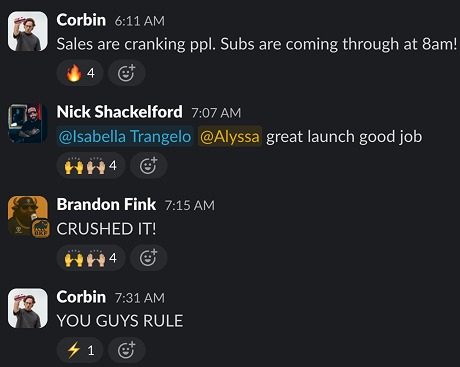Open add-reaction picker under Nick Shackelford's message
The height and width of the screenshot is (367, 460).
(x=149, y=165)
